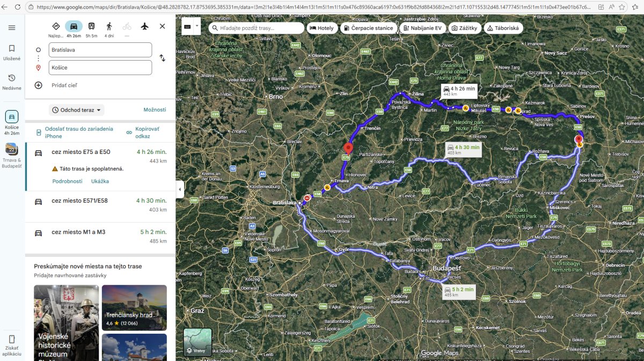Screen dimensions: 644x361
Task: Collapse the side panel using the arrow handle
Action: [x=180, y=189]
